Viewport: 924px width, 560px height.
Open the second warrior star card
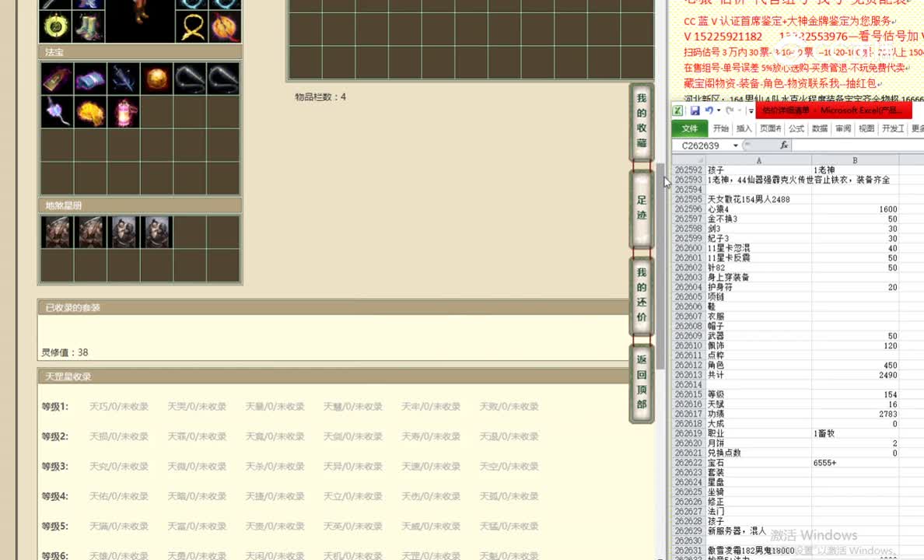coord(90,232)
